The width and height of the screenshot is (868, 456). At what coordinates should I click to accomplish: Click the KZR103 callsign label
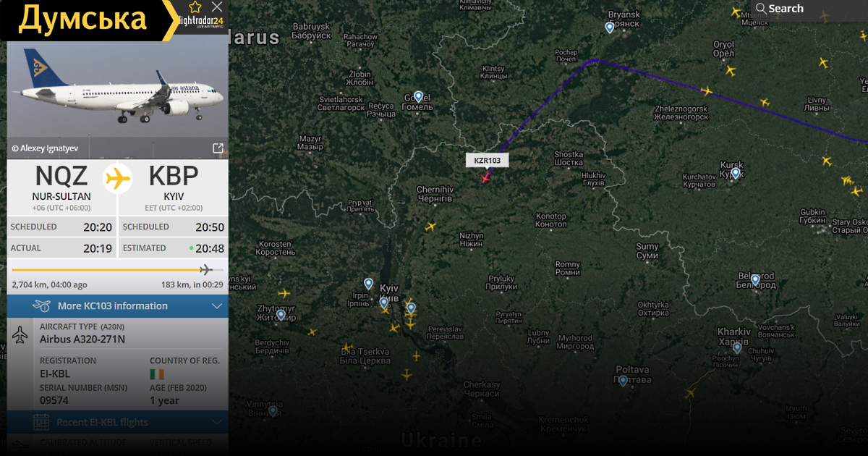(488, 161)
